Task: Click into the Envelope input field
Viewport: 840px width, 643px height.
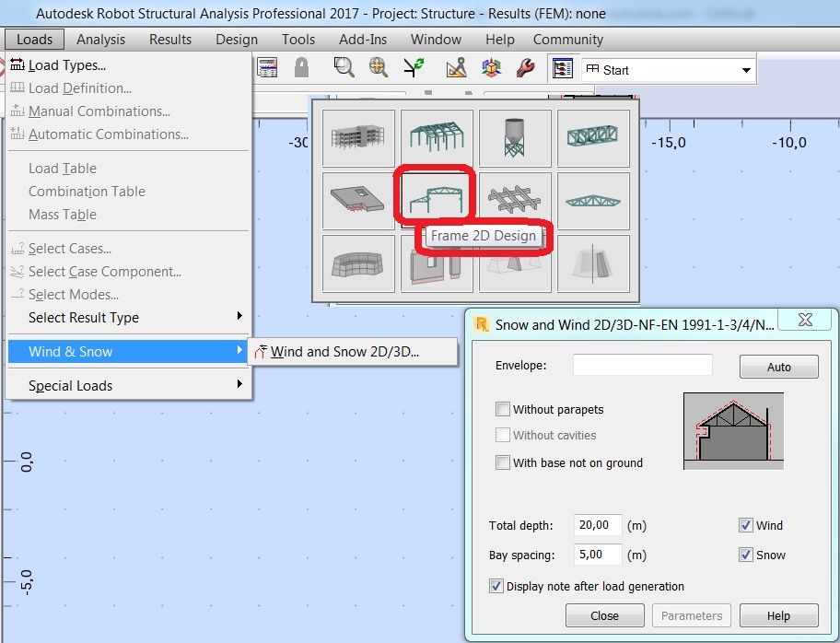Action: click(x=643, y=365)
